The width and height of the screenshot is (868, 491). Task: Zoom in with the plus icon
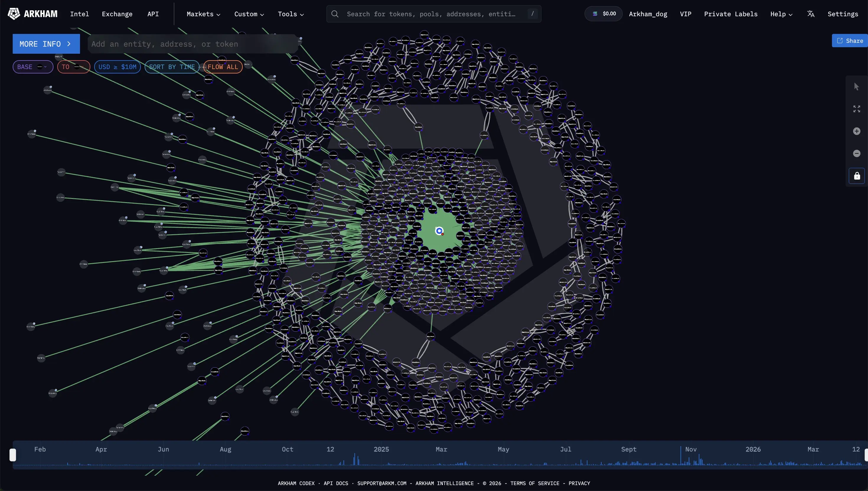856,131
